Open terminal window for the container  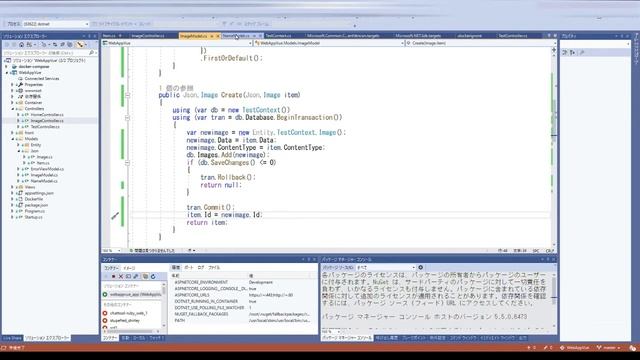pos(128,276)
